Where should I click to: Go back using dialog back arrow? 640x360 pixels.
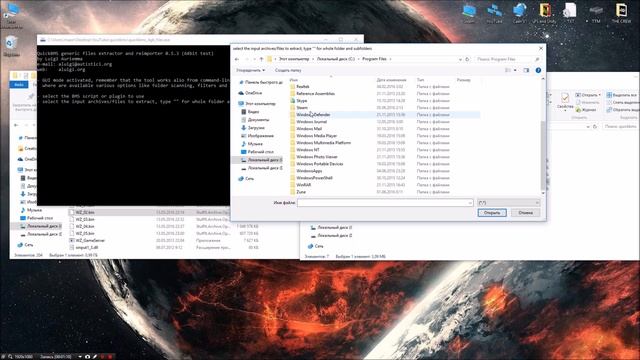click(237, 59)
